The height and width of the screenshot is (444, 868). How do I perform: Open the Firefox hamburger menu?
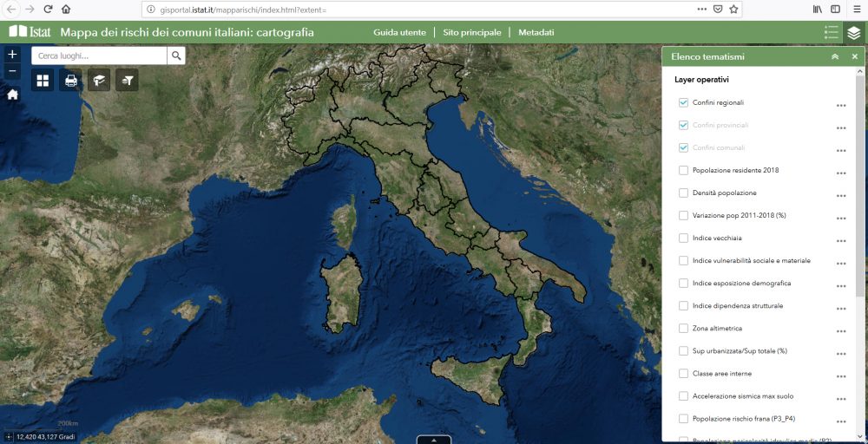[857, 10]
